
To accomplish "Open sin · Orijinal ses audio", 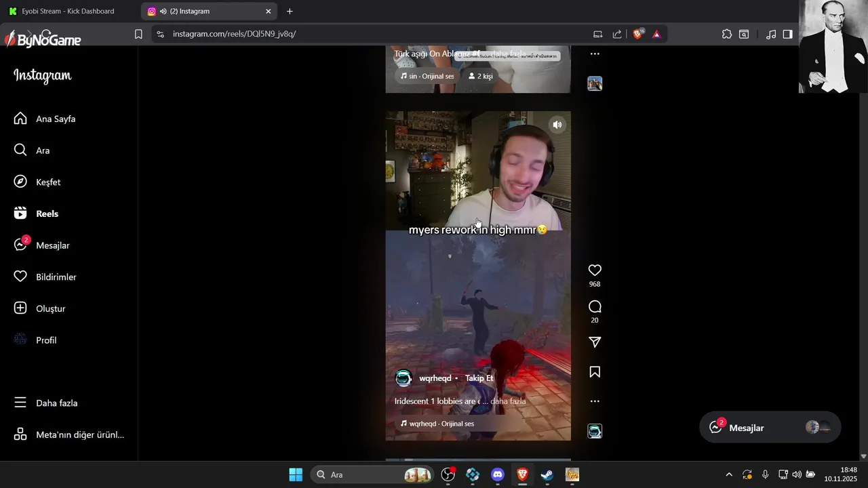I will (x=427, y=76).
